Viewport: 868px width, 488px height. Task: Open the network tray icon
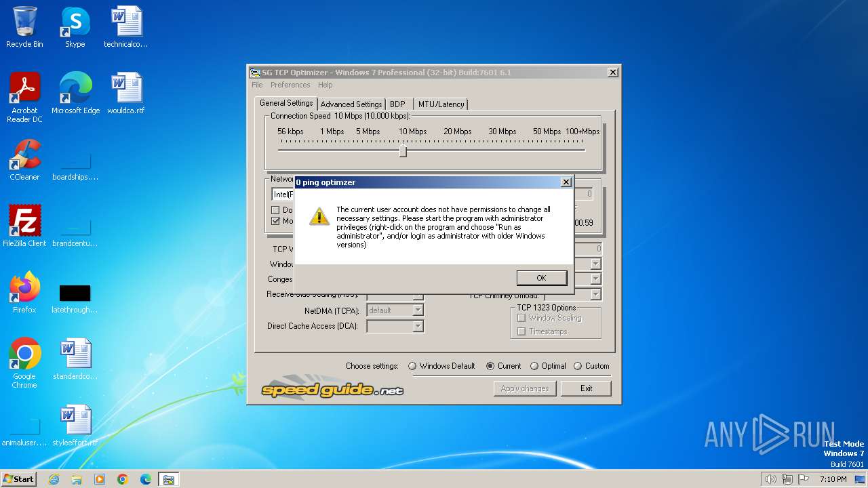pyautogui.click(x=787, y=479)
